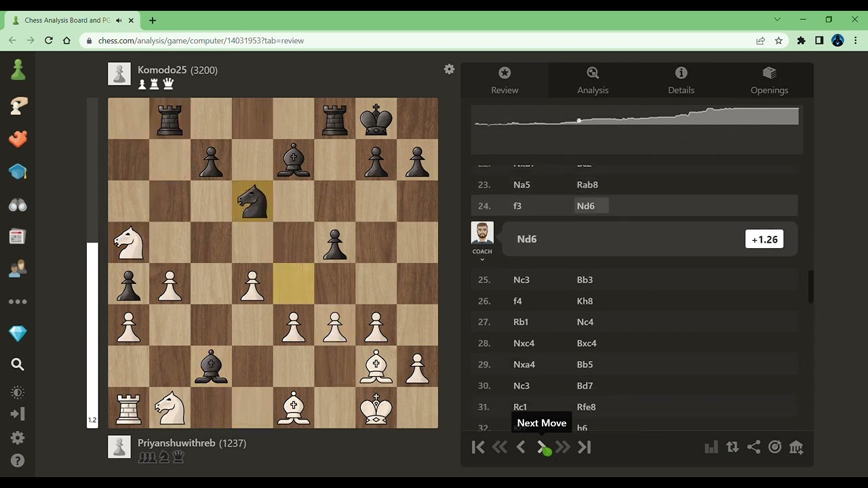This screenshot has width=868, height=488.
Task: Open the More three-dots sidebar menu
Action: [x=18, y=302]
